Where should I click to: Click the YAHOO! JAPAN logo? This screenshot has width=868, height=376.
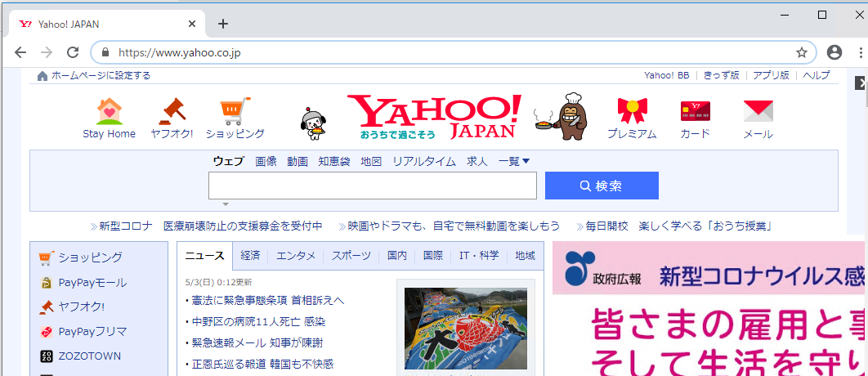tap(434, 116)
